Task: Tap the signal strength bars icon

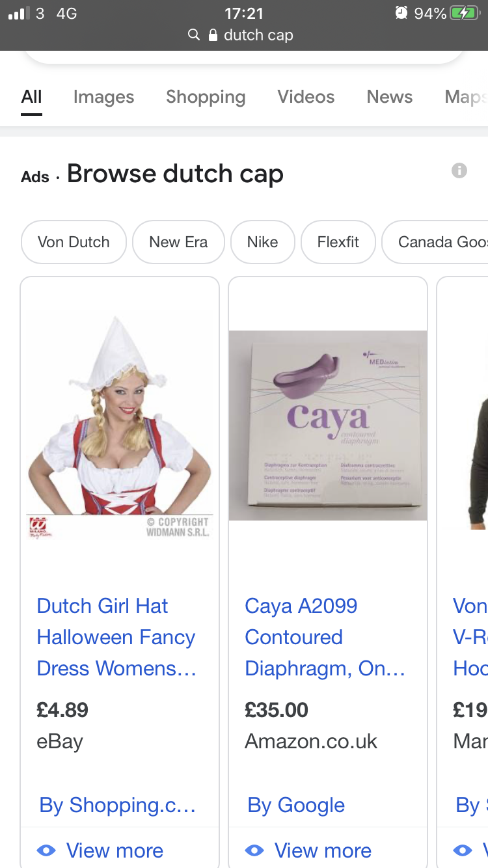Action: (19, 14)
